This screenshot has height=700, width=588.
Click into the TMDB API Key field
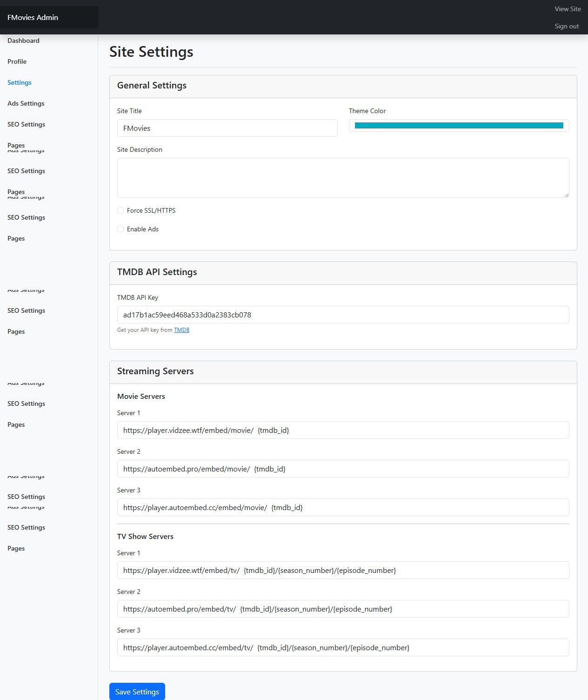click(x=343, y=315)
